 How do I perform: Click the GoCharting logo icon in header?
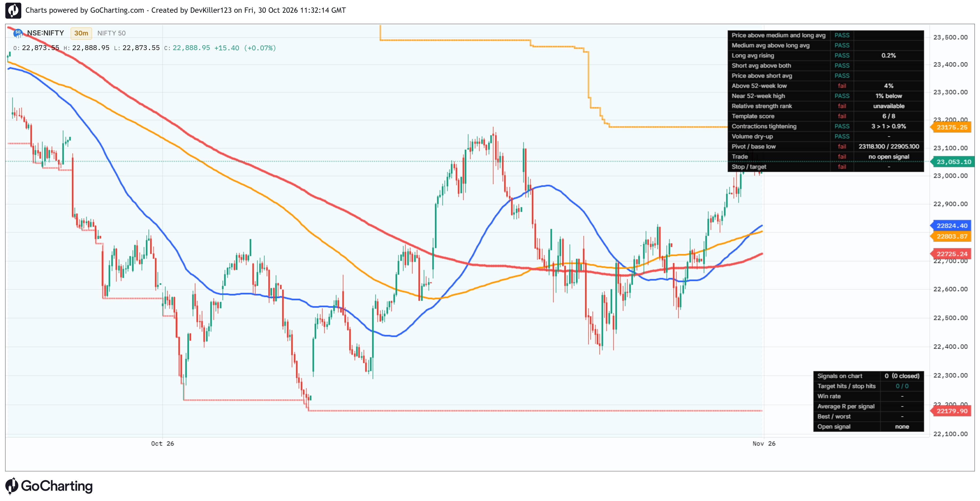13,10
